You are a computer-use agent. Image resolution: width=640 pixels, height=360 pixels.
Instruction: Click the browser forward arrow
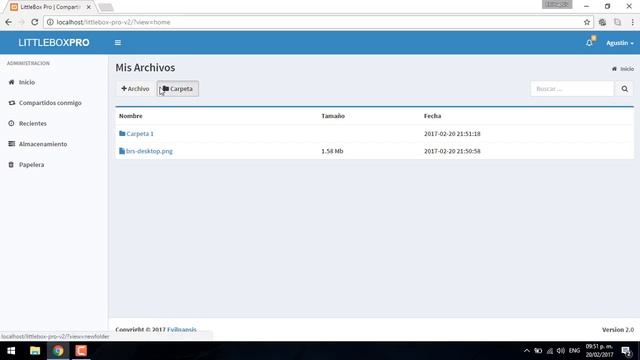(22, 22)
